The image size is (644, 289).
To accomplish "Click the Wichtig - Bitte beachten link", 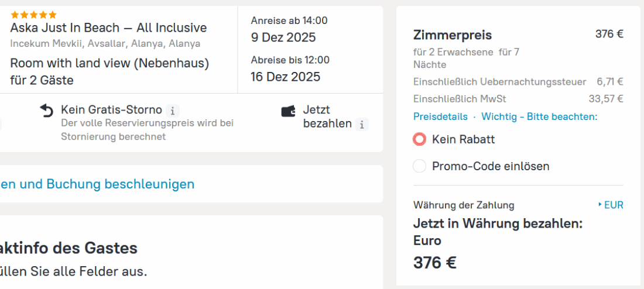I will pos(539,116).
